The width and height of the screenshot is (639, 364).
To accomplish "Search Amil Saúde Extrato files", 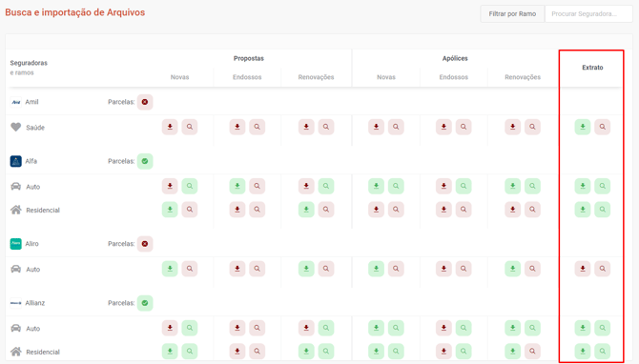I will 603,127.
